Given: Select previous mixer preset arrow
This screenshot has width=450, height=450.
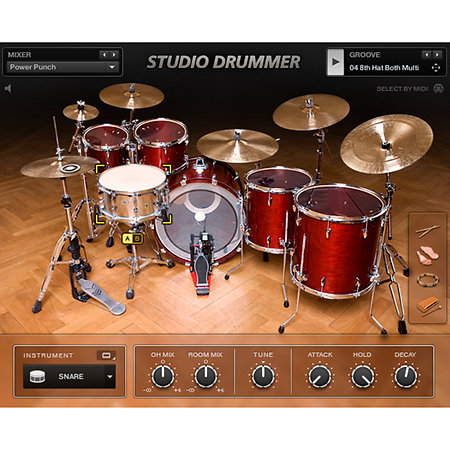Looking at the screenshot, I should tap(104, 54).
